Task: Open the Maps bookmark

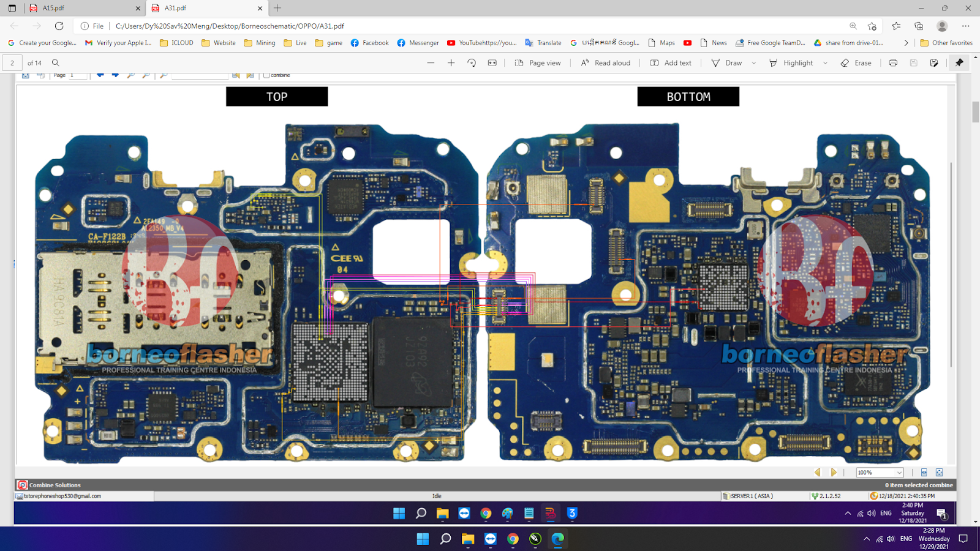Action: (x=661, y=43)
